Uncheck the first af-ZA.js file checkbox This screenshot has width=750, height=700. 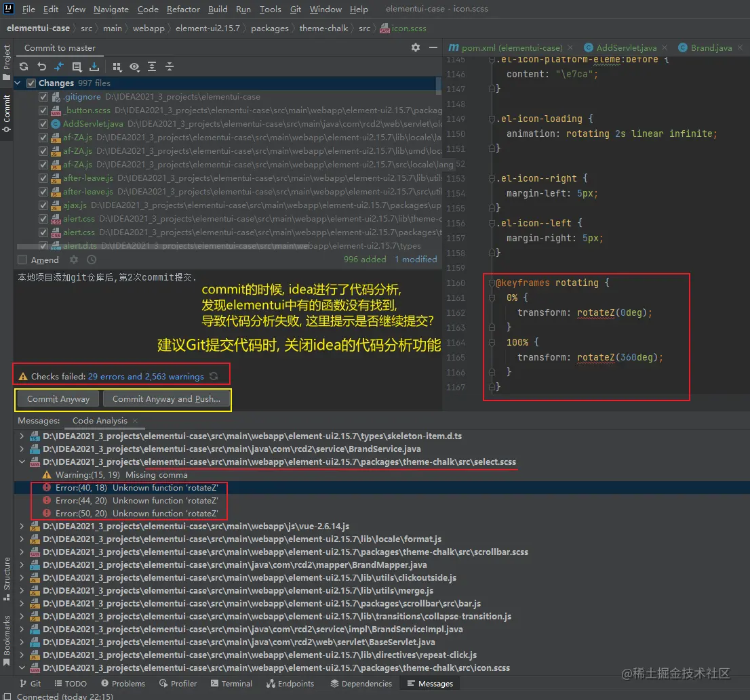[43, 138]
